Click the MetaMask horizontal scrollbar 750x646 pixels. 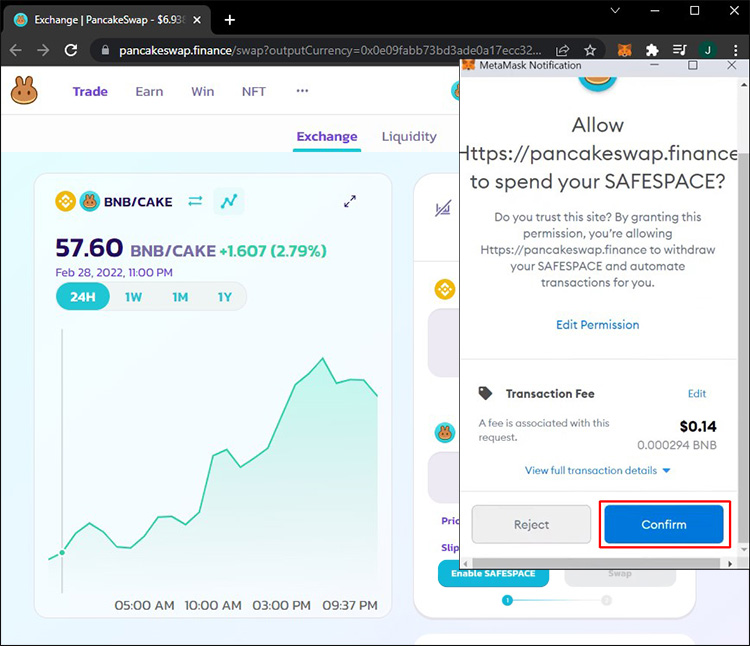[596, 563]
